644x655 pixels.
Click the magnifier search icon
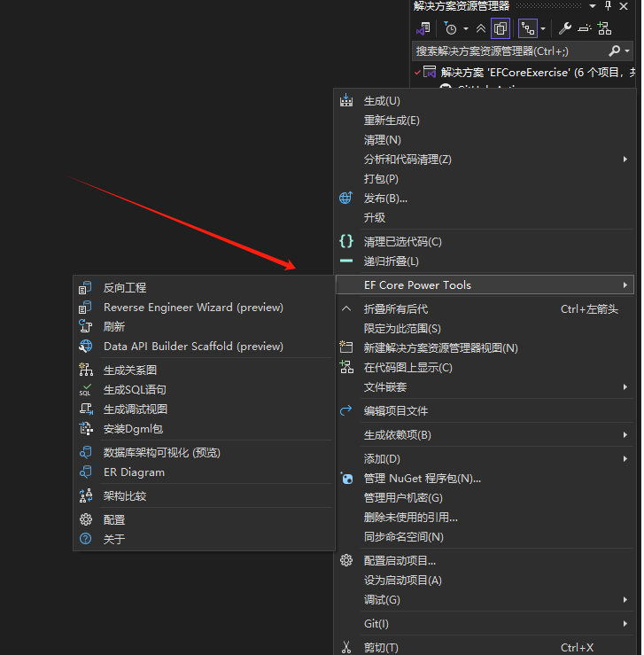click(x=614, y=51)
